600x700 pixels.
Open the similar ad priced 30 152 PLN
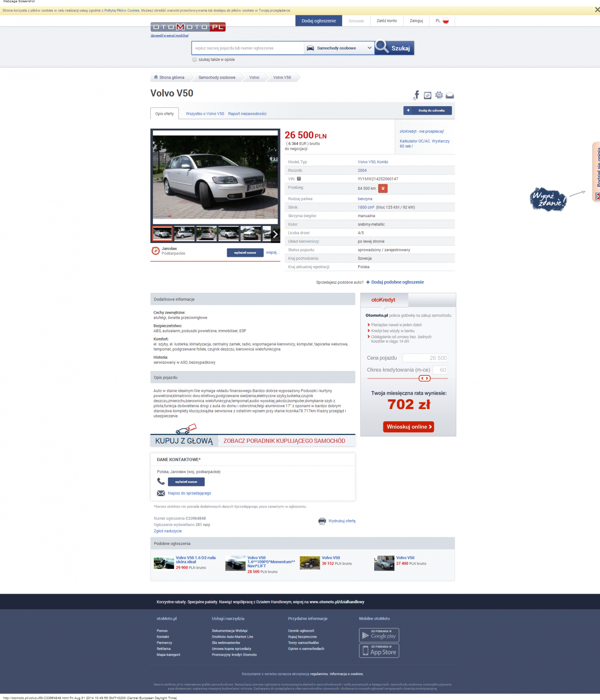click(331, 558)
